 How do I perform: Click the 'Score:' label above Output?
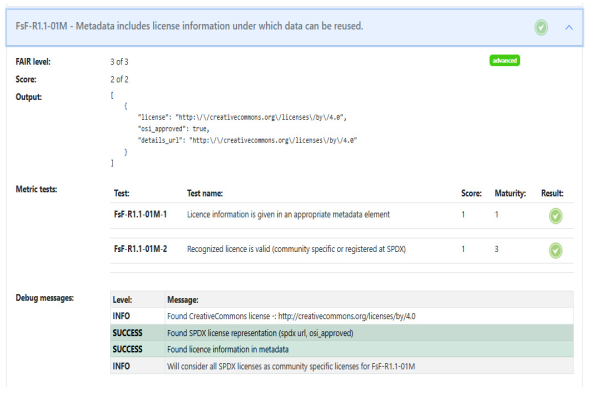[x=26, y=79]
